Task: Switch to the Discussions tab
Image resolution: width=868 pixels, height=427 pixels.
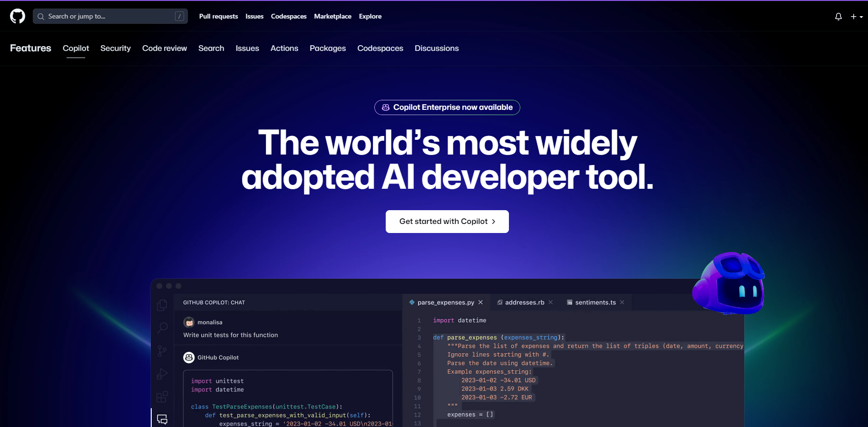Action: point(437,48)
